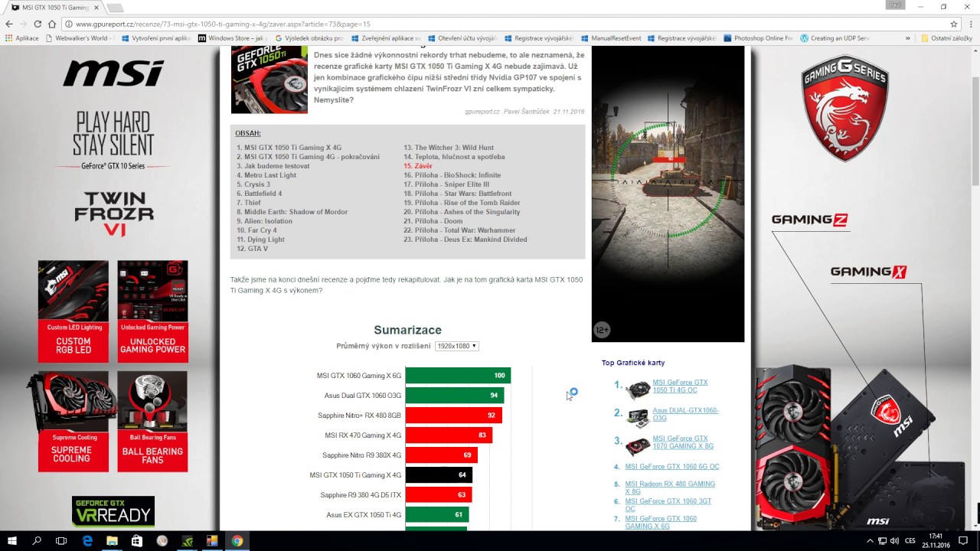Click the Ball Bearing Fans ad tile
Image resolution: width=980 pixels, height=551 pixels.
[152, 421]
